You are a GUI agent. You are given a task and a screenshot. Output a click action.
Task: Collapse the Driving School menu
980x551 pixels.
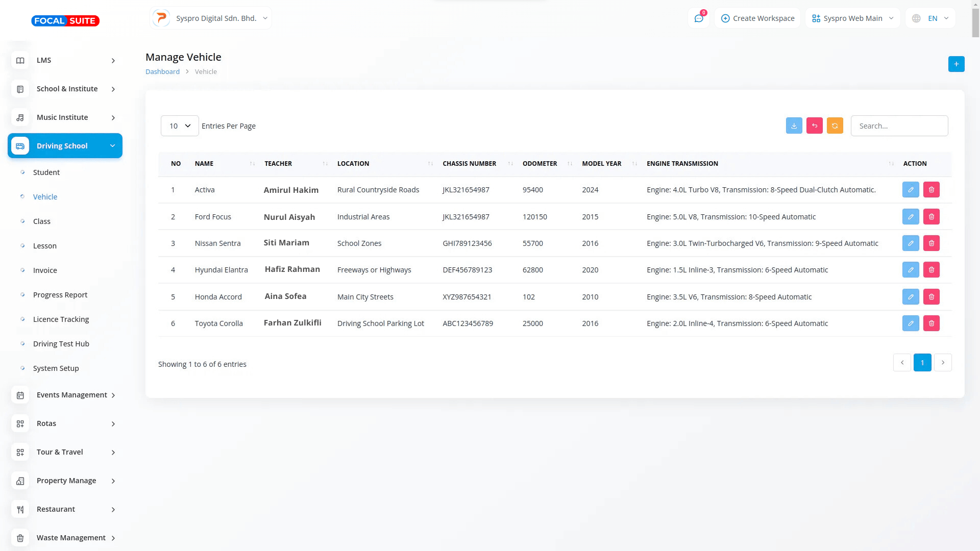tap(65, 146)
